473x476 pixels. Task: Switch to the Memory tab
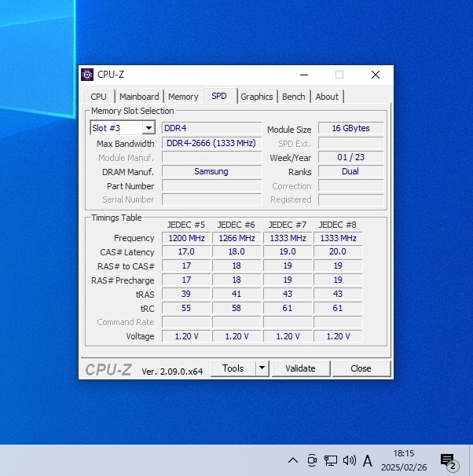point(183,97)
